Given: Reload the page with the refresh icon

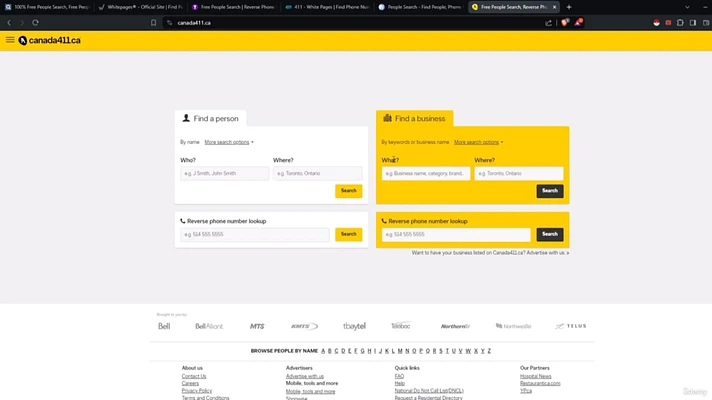Looking at the screenshot, I should (35, 22).
